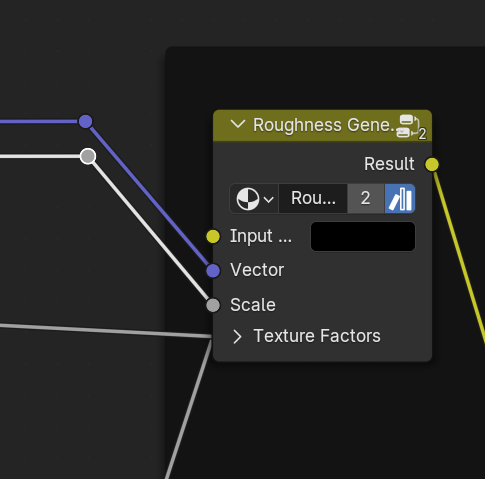Click the Result label

389,164
